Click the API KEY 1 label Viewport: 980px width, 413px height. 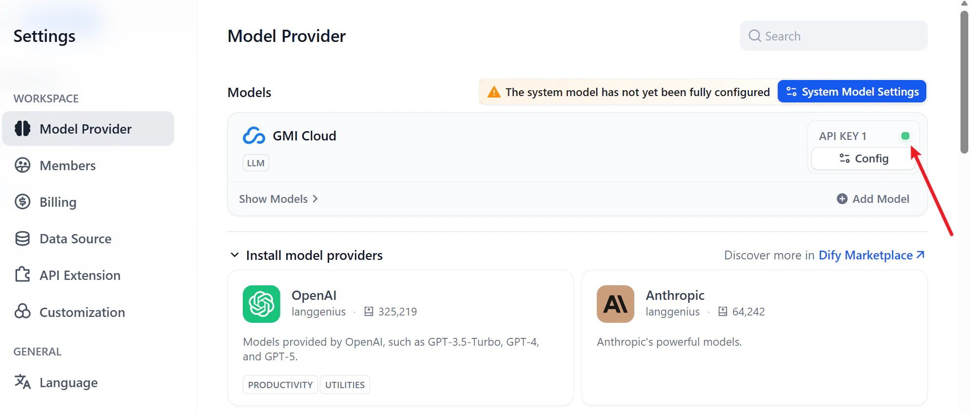(843, 136)
